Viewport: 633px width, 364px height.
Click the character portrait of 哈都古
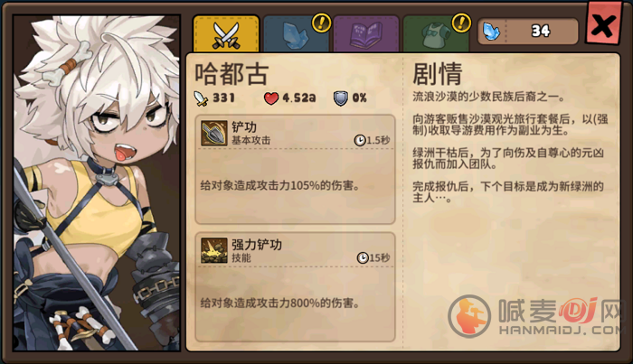(x=96, y=183)
